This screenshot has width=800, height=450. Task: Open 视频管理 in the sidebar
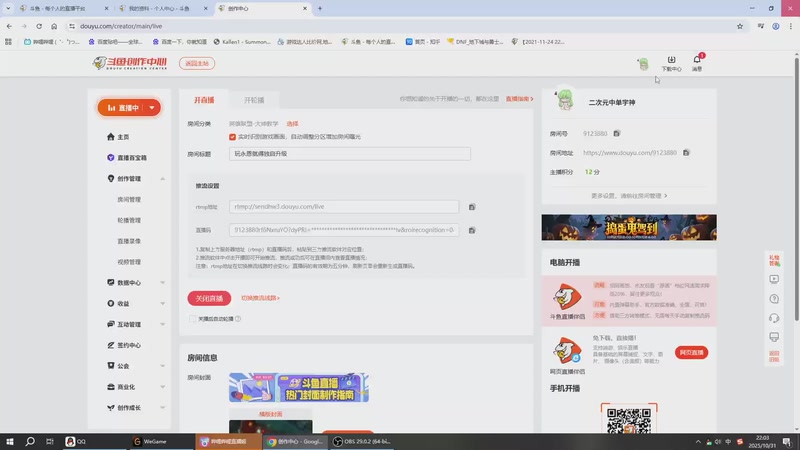[x=129, y=262]
